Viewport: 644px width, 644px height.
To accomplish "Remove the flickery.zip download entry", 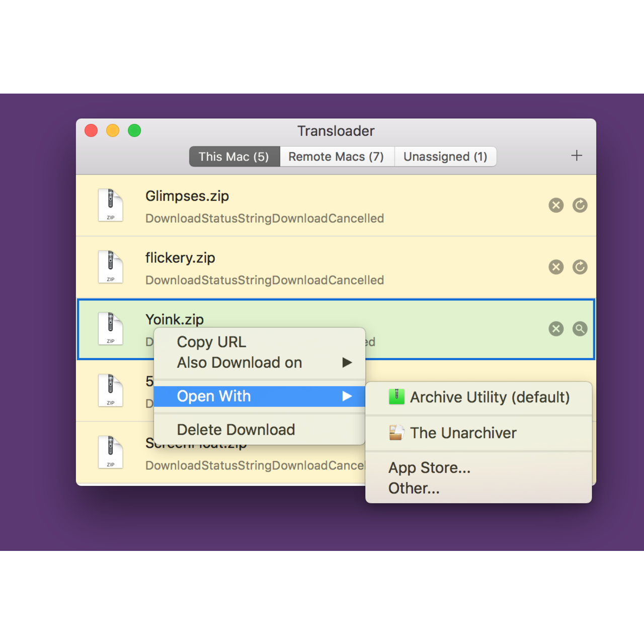I will coord(556,267).
